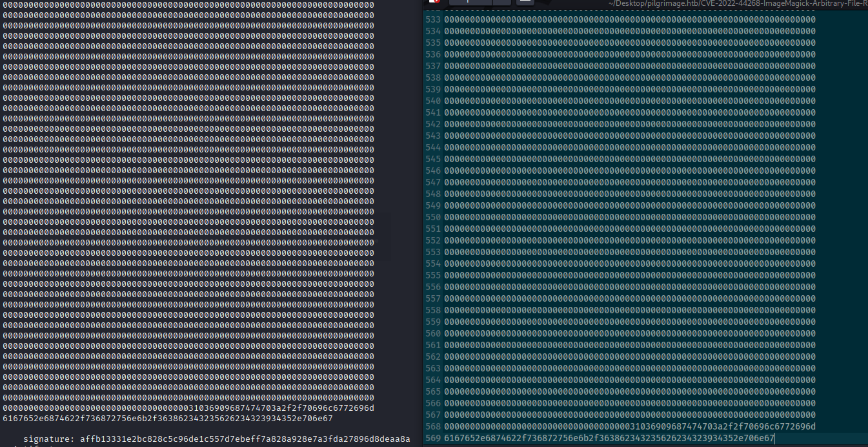Select line number 550 in the editor gutter

coord(433,217)
